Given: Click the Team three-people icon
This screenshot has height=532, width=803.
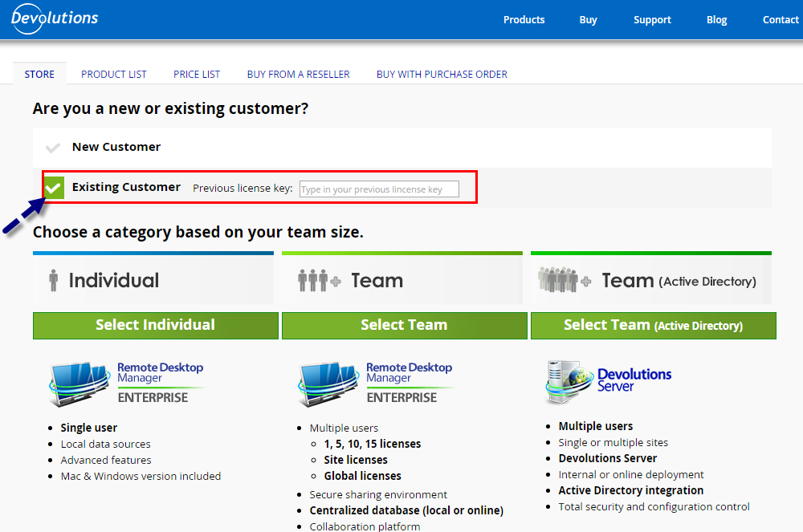Looking at the screenshot, I should pyautogui.click(x=319, y=280).
